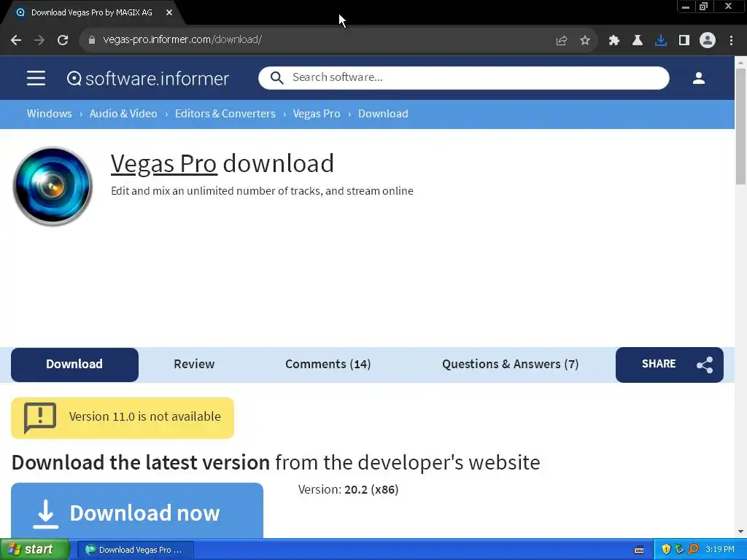Click the Search software field
This screenshot has height=560, width=747.
point(463,77)
